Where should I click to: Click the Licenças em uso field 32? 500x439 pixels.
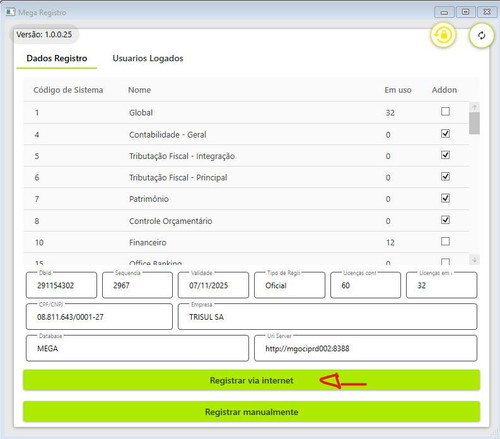[x=441, y=285]
